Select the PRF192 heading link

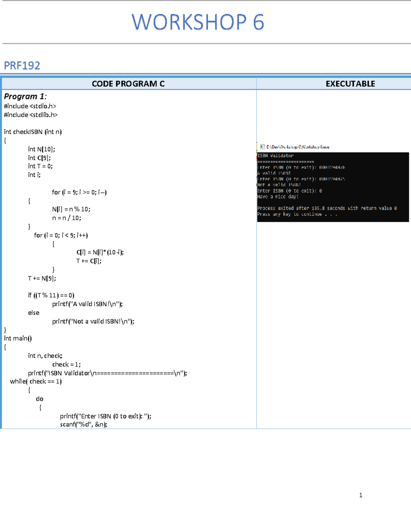pos(22,65)
